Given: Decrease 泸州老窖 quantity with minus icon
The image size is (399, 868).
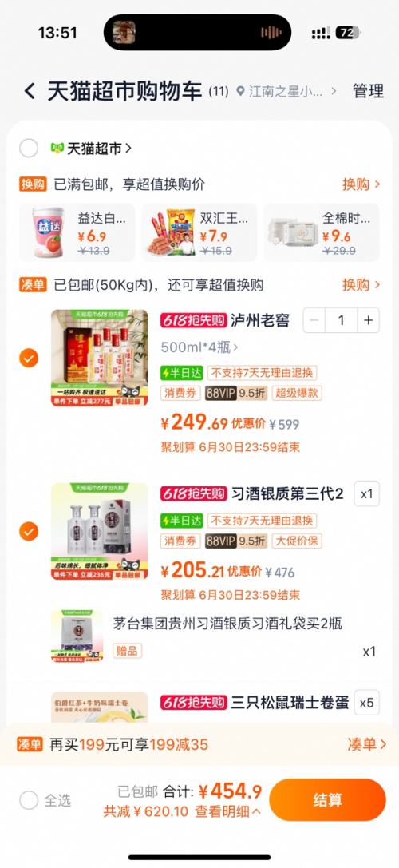Looking at the screenshot, I should point(314,320).
